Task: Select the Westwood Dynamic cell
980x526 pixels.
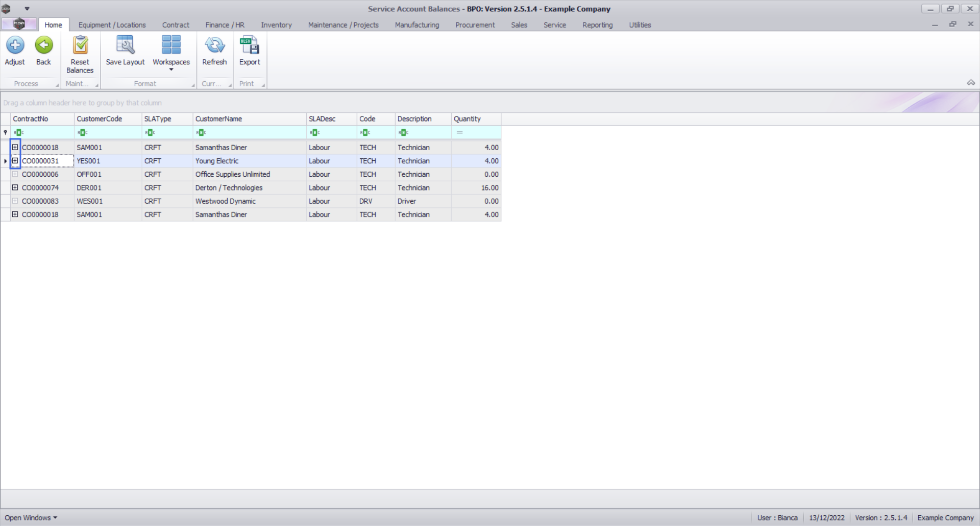Action: coord(250,201)
